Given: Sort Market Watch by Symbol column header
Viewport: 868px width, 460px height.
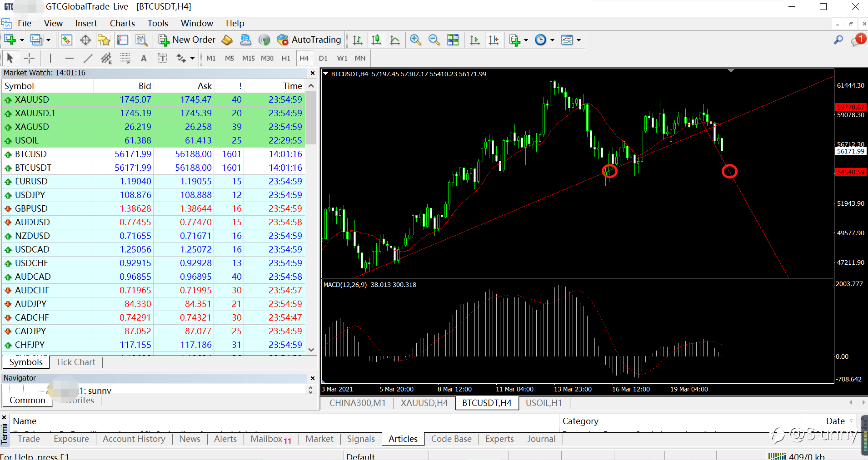Looking at the screenshot, I should pyautogui.click(x=47, y=86).
